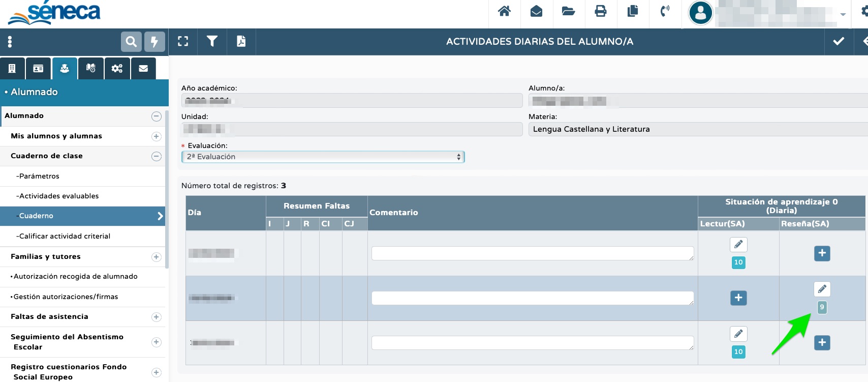Open the phone support icon

(665, 11)
